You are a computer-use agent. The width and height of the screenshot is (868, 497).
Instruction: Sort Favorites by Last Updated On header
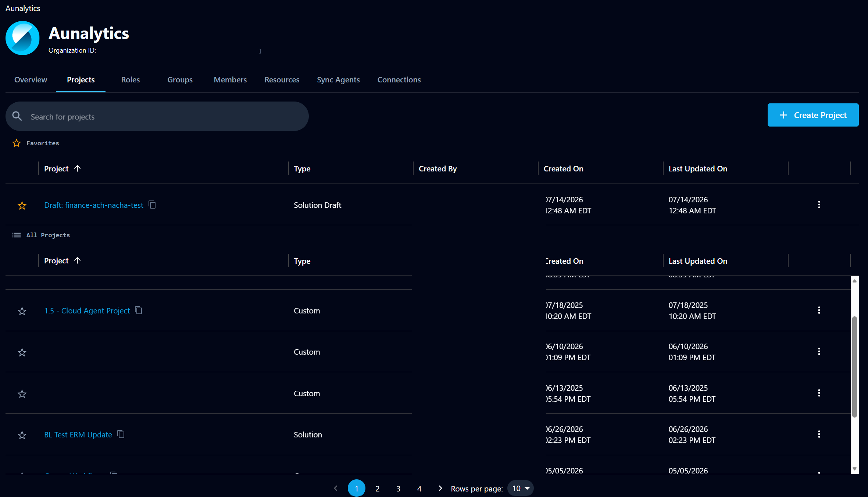point(697,168)
